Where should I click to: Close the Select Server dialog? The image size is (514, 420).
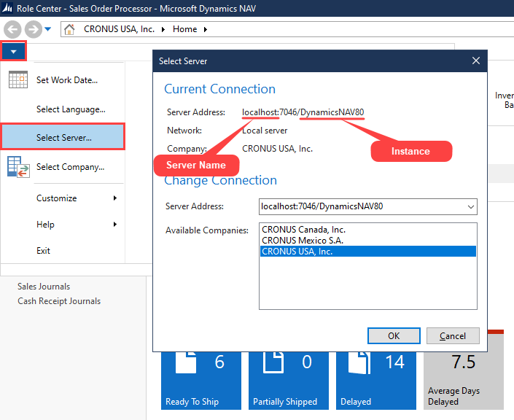pyautogui.click(x=476, y=61)
